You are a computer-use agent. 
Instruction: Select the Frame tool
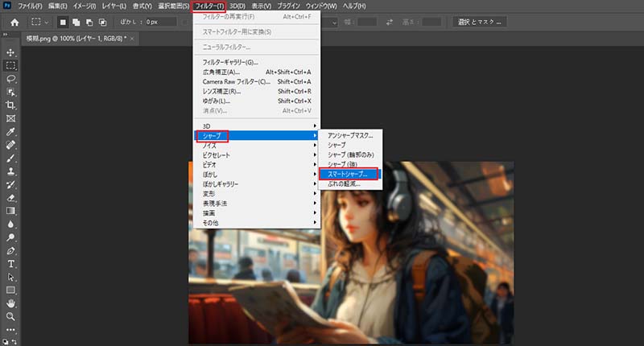click(x=10, y=118)
